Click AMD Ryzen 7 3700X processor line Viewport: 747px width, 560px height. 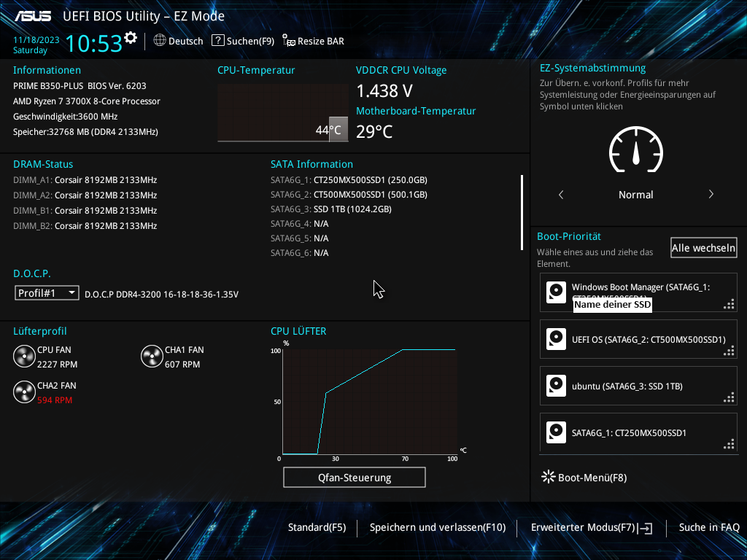(87, 101)
